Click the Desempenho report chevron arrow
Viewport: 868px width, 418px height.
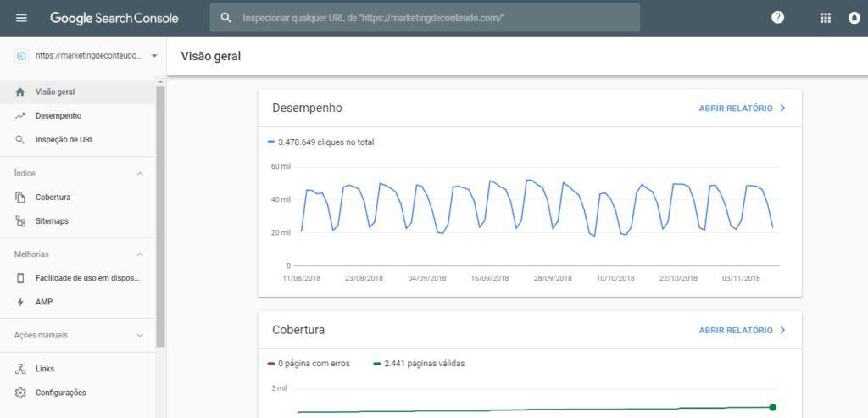pos(782,109)
